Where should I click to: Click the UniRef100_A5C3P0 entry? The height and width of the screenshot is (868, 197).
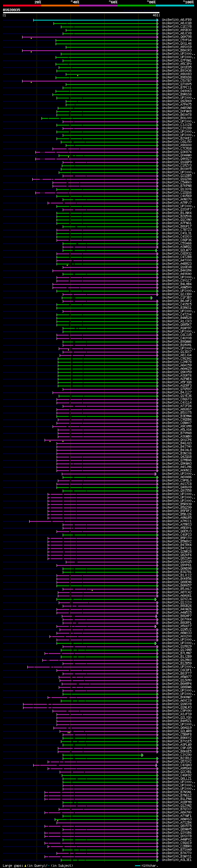(x=176, y=64)
